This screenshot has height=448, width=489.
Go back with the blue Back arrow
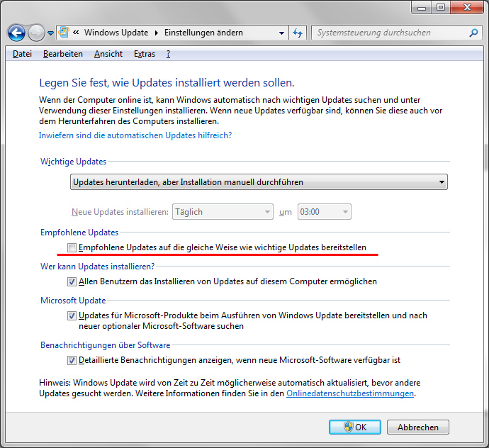tap(16, 33)
